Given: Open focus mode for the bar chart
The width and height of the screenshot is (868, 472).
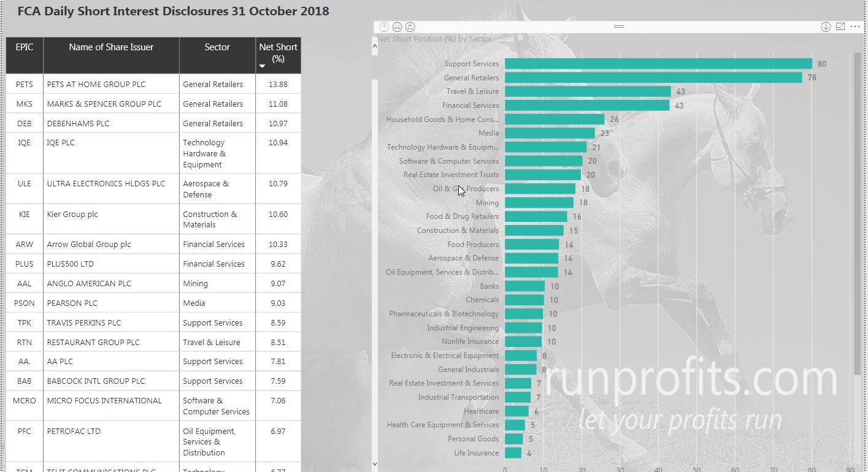Looking at the screenshot, I should tap(840, 27).
